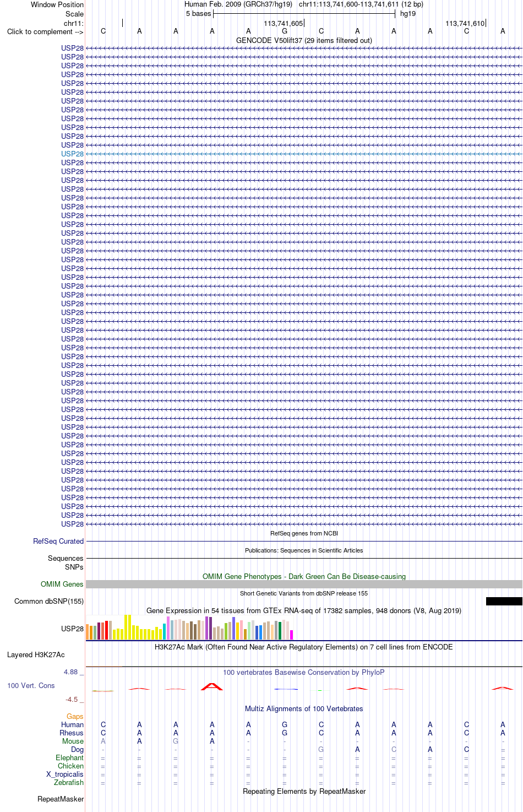Click the Human alignment row label

(72, 724)
